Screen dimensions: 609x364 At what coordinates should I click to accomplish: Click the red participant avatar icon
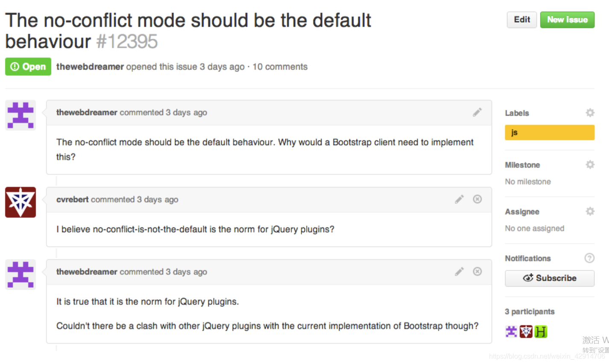[x=526, y=332]
